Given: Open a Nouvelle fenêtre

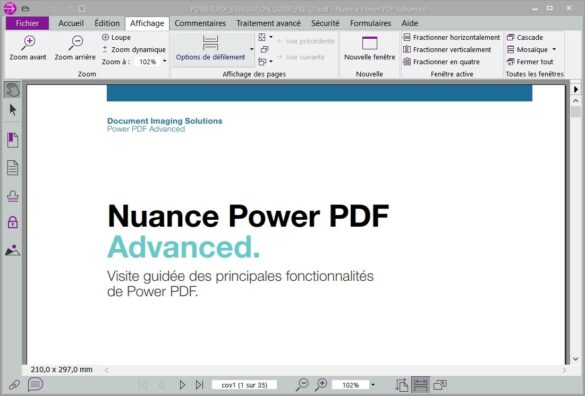Looking at the screenshot, I should [369, 49].
